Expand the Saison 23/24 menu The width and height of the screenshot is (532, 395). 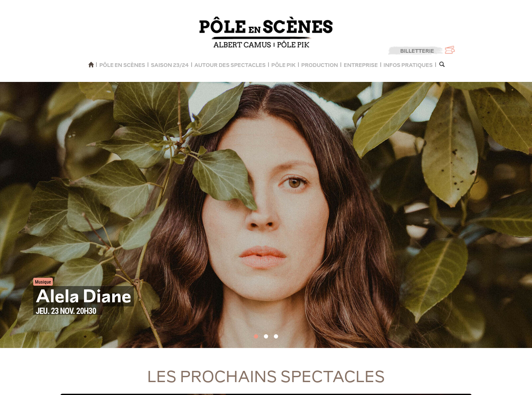tap(170, 65)
